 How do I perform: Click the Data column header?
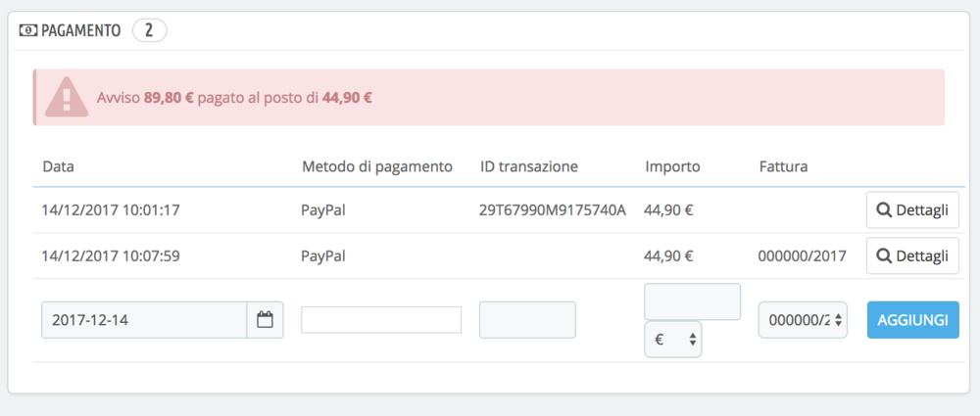click(59, 166)
